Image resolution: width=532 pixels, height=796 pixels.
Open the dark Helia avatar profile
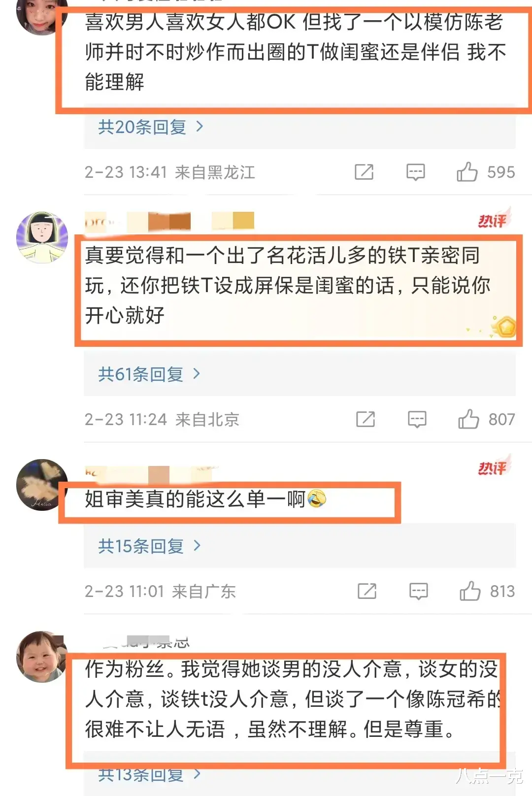[42, 485]
